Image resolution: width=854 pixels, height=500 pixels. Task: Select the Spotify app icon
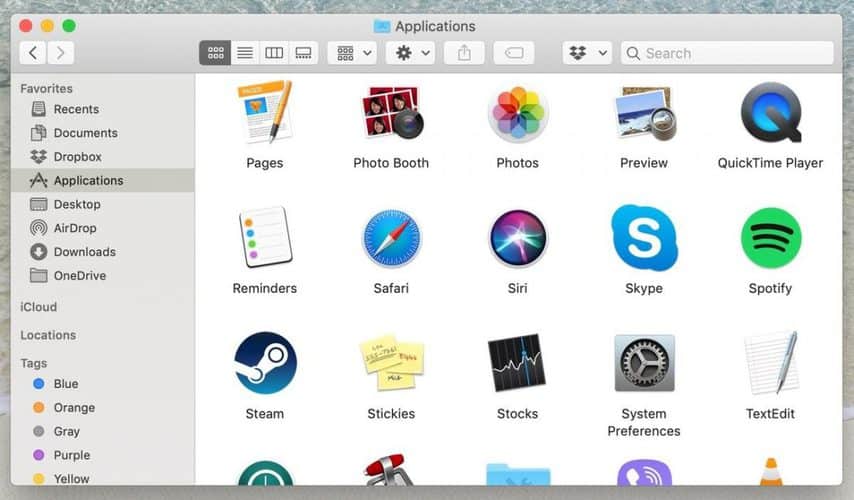point(771,238)
